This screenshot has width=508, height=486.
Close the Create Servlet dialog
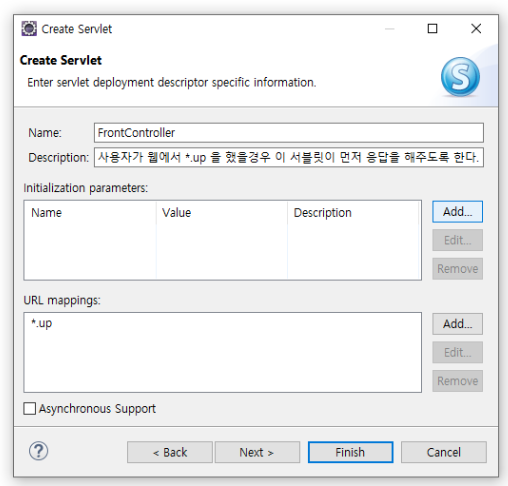pyautogui.click(x=476, y=29)
